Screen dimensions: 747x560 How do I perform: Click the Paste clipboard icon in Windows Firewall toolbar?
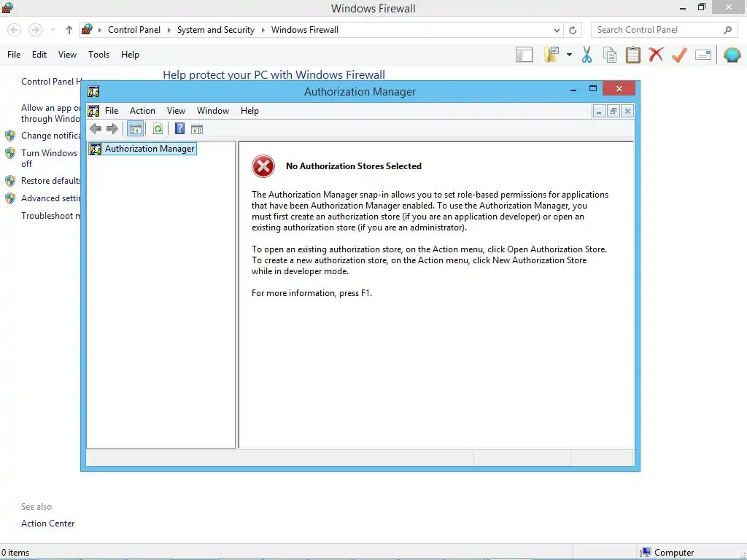[632, 55]
